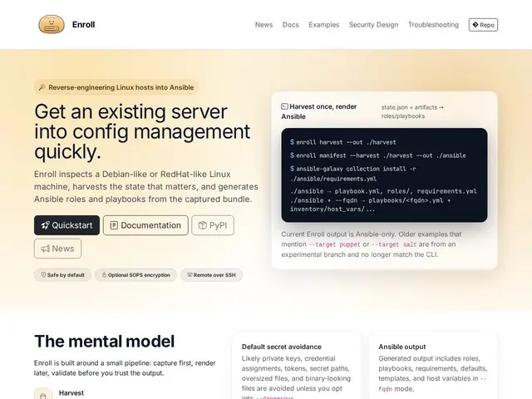Click the Remote over SSH badge
532x399 pixels.
(x=211, y=275)
